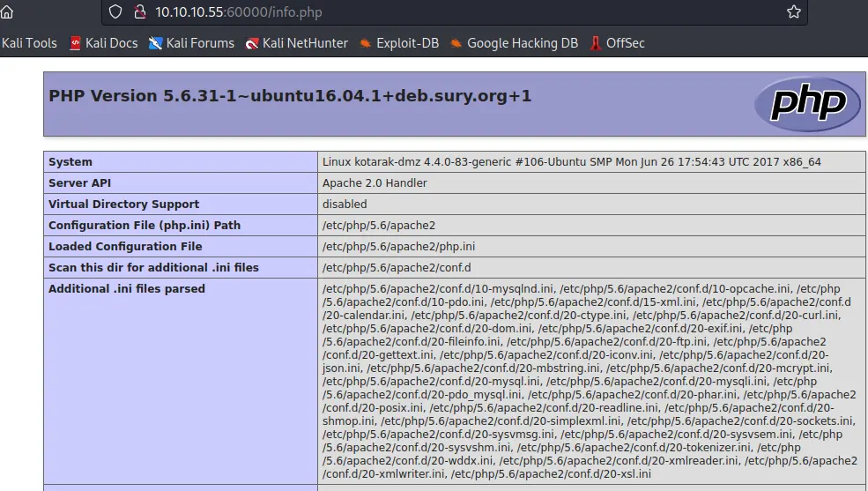
Task: Click the OffSec red favicon
Action: [x=596, y=43]
